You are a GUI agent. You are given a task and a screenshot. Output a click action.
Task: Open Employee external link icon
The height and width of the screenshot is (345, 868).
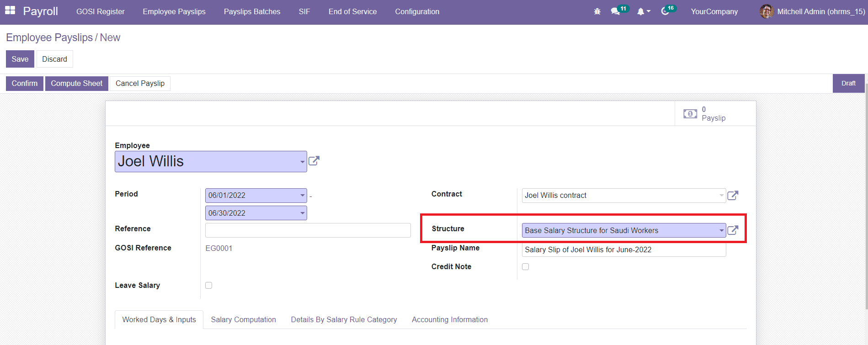tap(314, 161)
